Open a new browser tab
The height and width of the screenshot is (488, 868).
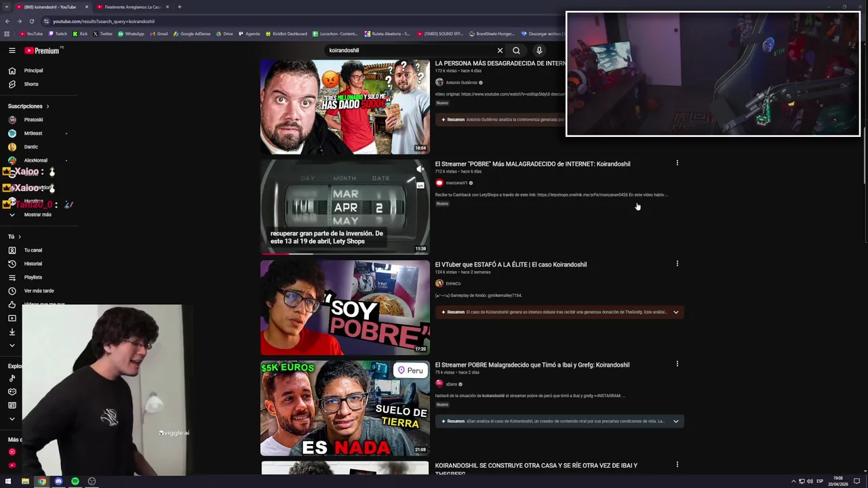[x=180, y=7]
